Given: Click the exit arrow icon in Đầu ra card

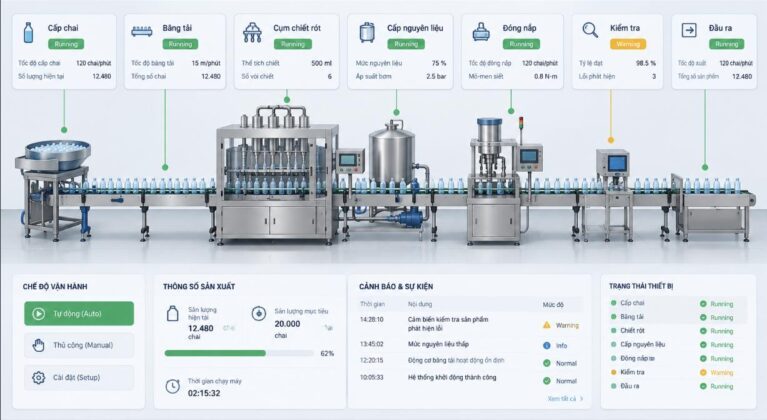Looking at the screenshot, I should [689, 30].
